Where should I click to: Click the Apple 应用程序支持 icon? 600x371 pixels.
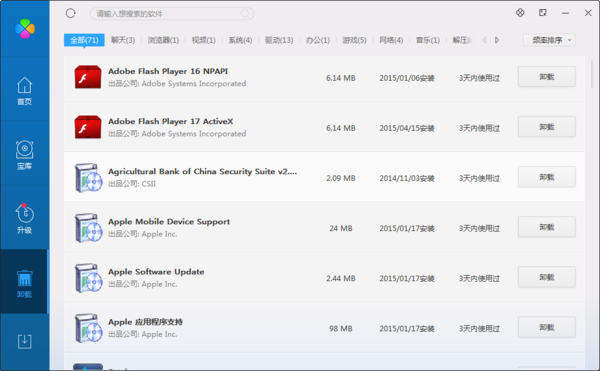(88, 328)
